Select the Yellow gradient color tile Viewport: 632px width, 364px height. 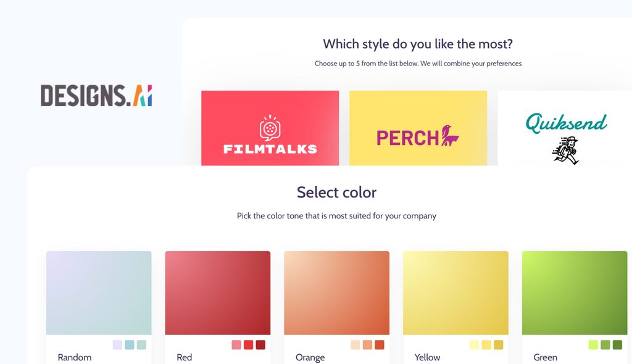[456, 292]
